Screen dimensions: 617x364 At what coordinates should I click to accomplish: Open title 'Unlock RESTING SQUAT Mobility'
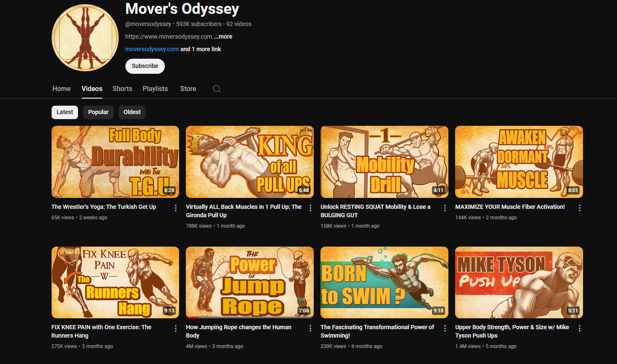pos(375,211)
